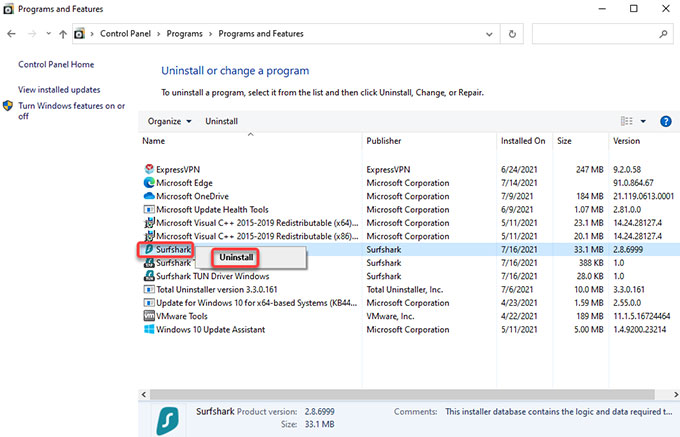
Task: Select the Surfshark 2.8.6999 entry name
Action: 173,249
